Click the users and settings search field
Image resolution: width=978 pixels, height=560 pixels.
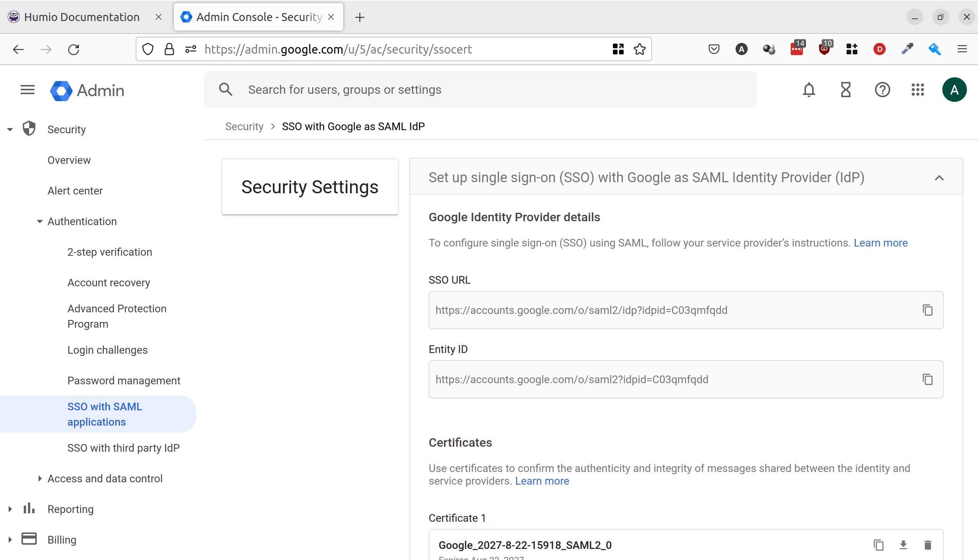[423, 89]
